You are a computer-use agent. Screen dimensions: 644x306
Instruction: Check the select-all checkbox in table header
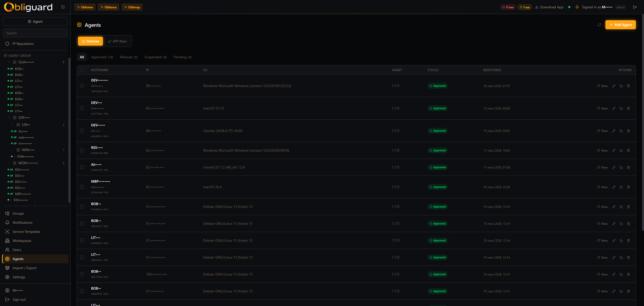82,70
